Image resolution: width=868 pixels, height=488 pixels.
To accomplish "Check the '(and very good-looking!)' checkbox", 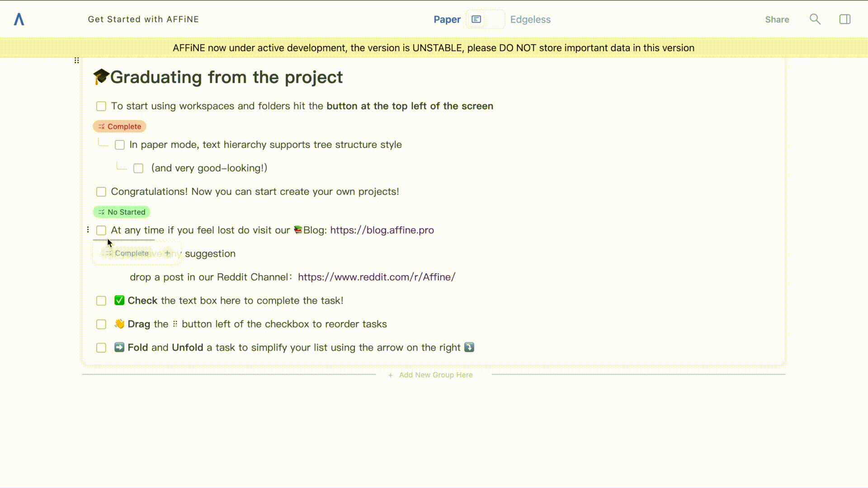I will 138,169.
